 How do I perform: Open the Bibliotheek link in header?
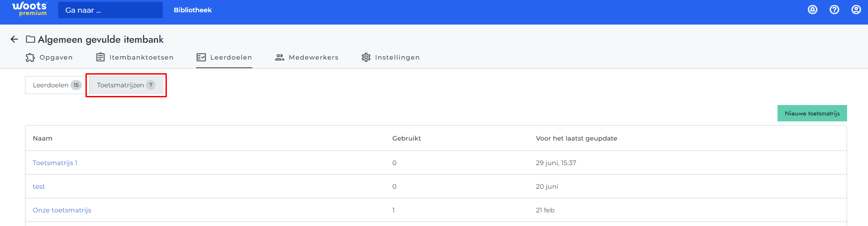[x=193, y=10]
